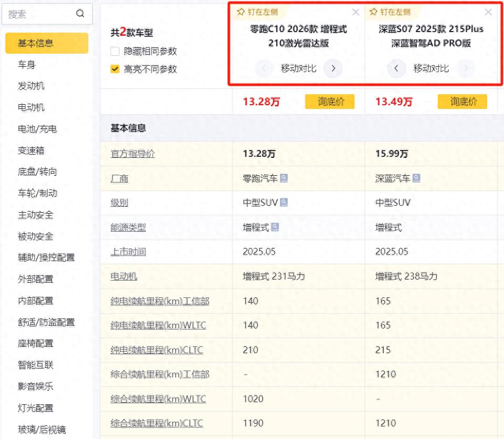
Task: Jump to 玻璃/后视镜 section
Action: click(42, 430)
